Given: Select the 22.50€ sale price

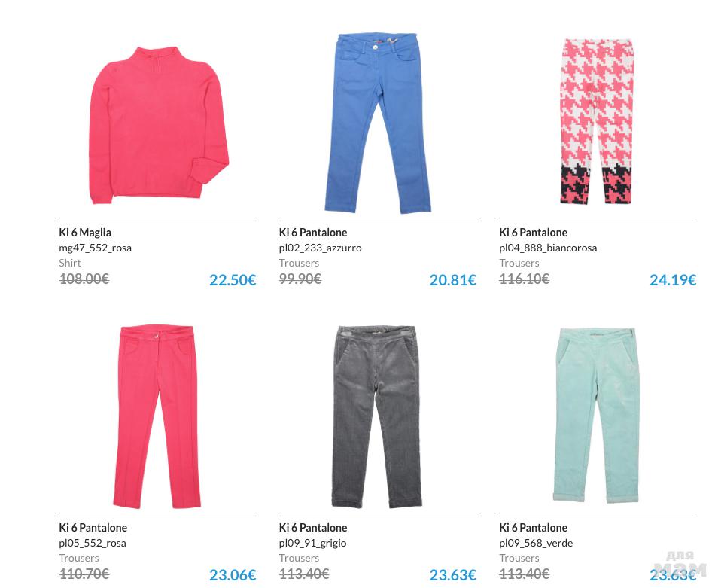Looking at the screenshot, I should (233, 280).
